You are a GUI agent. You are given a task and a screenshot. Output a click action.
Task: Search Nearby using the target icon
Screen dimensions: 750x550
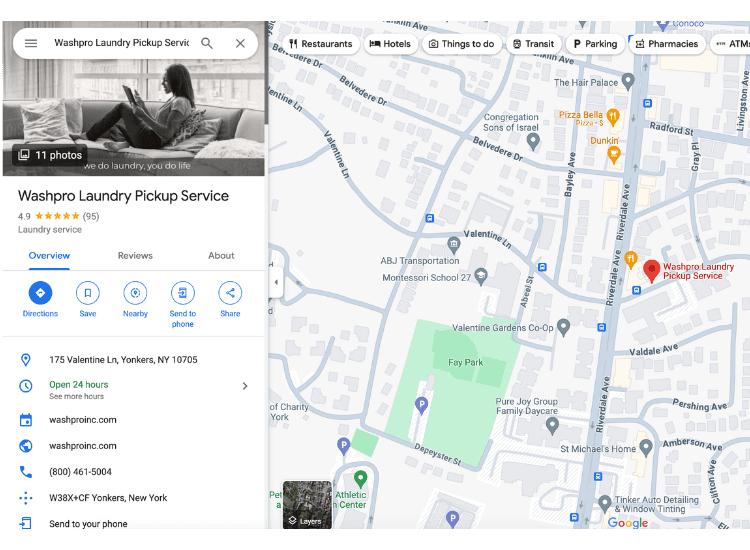(135, 293)
